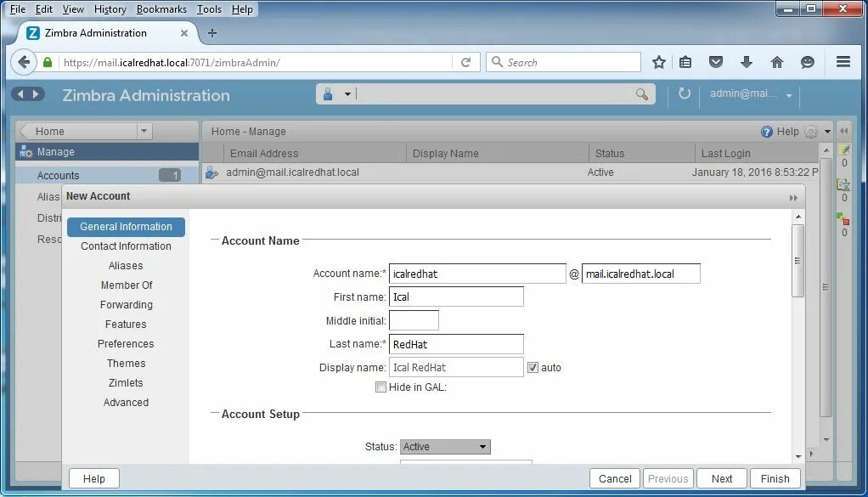Bookmark this page with the star icon
The width and height of the screenshot is (868, 497).
point(658,62)
